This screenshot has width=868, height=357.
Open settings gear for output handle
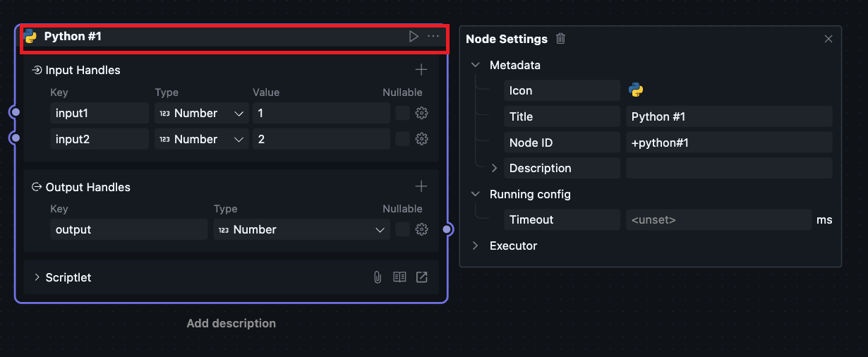(422, 229)
